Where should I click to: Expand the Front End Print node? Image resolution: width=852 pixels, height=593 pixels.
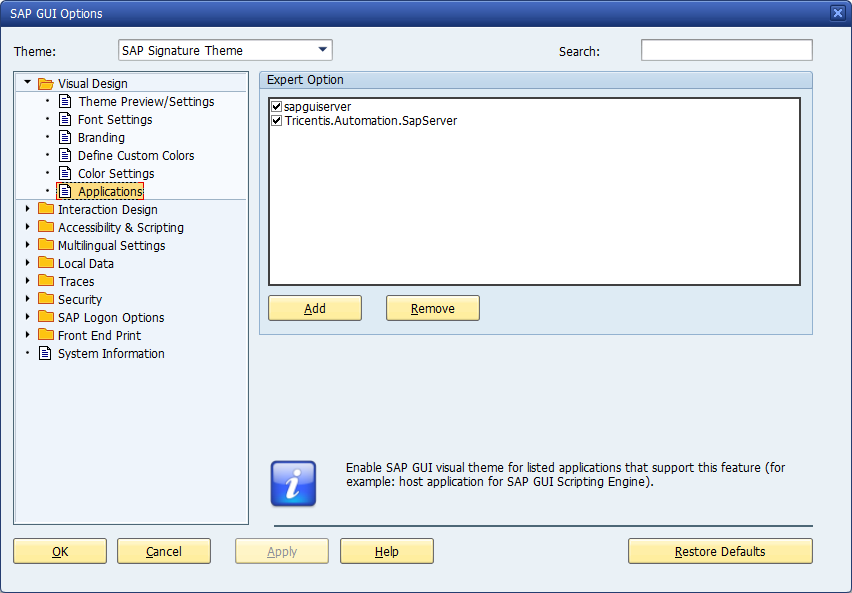tap(28, 334)
